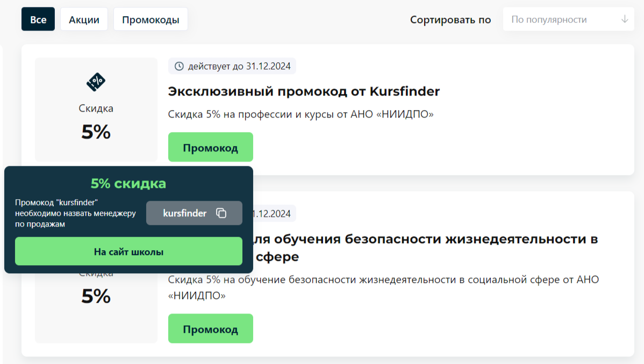The image size is (644, 364).
Task: Open the 'безопасности жизнедеятельности' offer title
Action: [425, 247]
